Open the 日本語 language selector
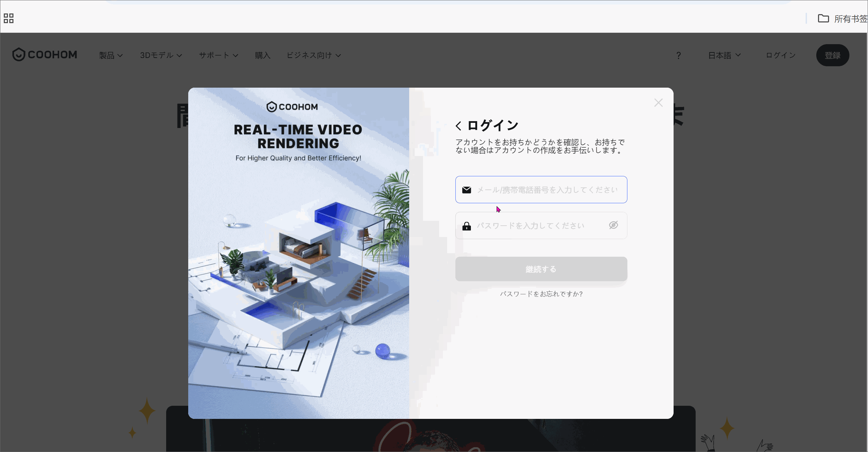The height and width of the screenshot is (452, 868). point(725,55)
